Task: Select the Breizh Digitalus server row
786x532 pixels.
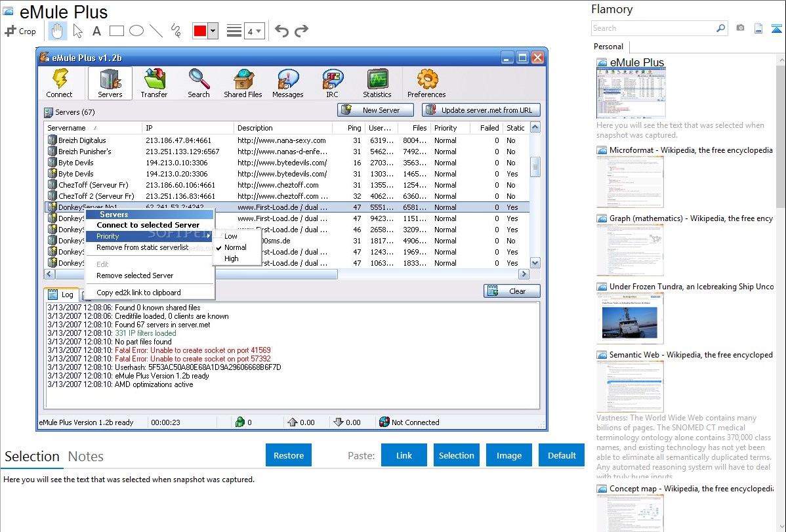Action: click(x=287, y=140)
